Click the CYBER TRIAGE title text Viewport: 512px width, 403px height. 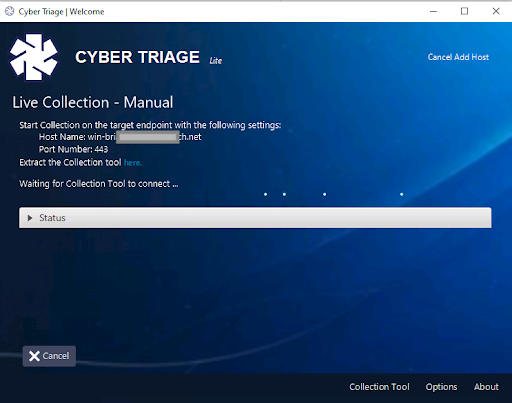[x=137, y=57]
